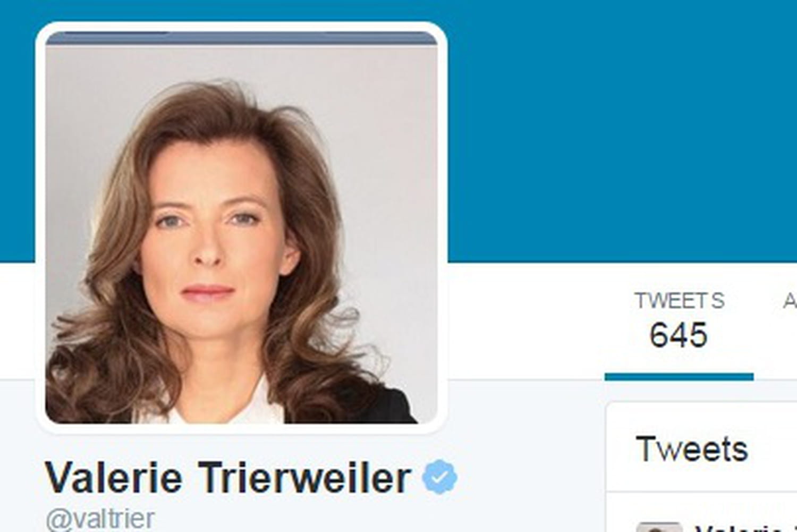797x532 pixels.
Task: Click the divider line under the Tweets heading
Action: coord(701,492)
